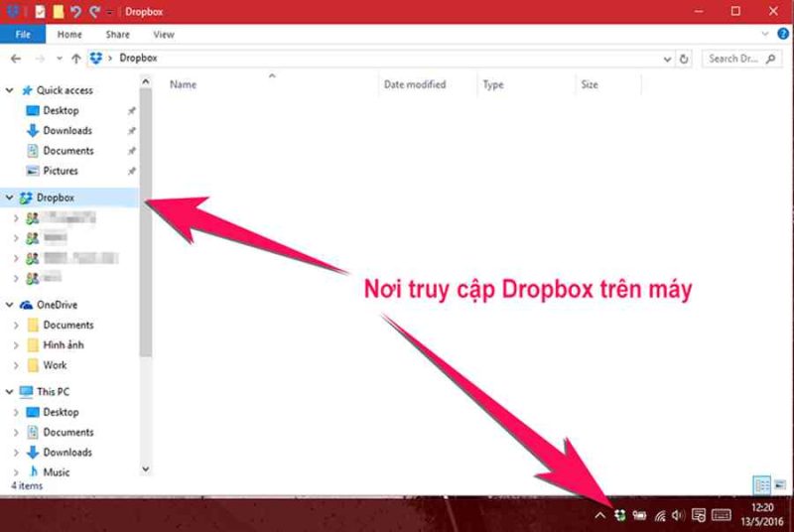This screenshot has height=532, width=794.
Task: Open Customize Quick Access Toolbar dropdown
Action: coord(109,12)
